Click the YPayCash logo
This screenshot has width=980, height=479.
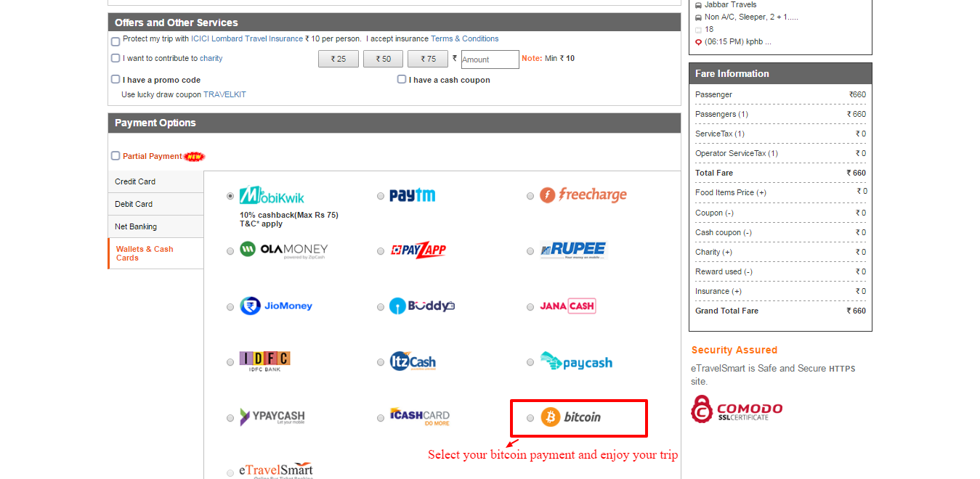click(272, 417)
